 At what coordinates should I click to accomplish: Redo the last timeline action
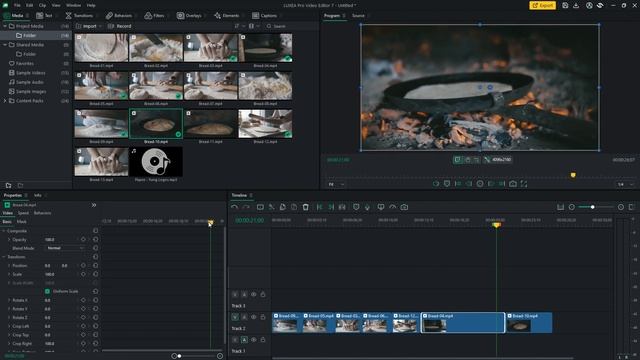246,207
